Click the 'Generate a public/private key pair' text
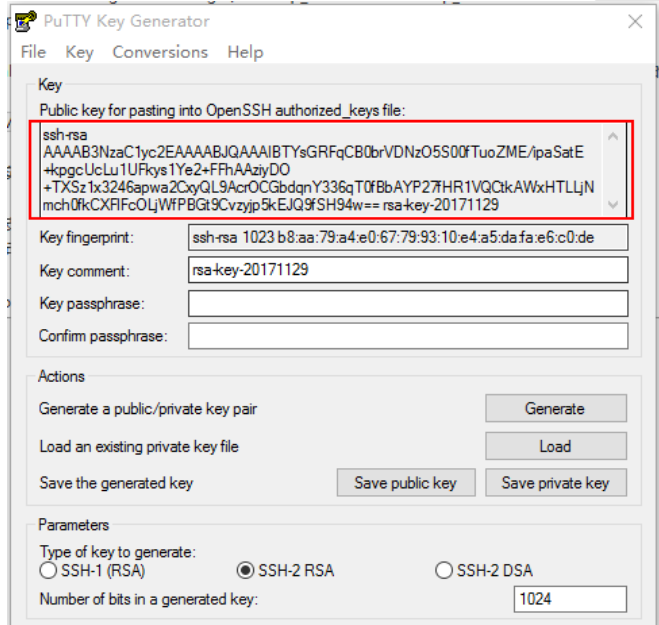659x625 pixels. pyautogui.click(x=148, y=409)
